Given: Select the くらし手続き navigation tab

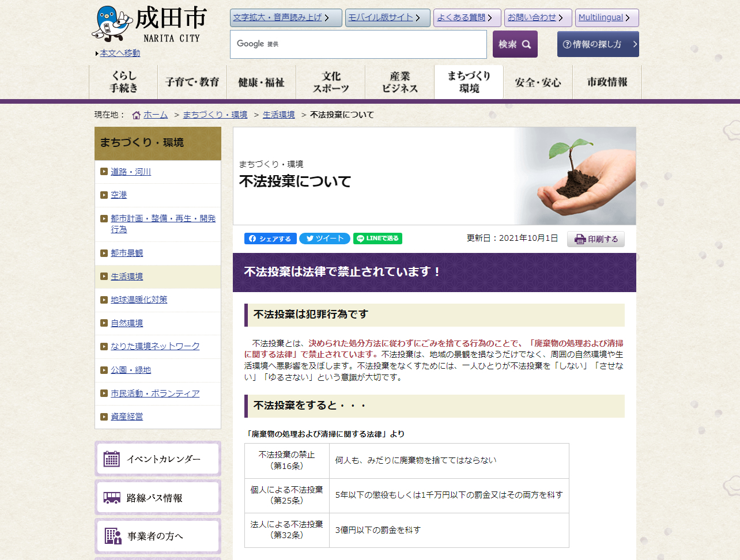Looking at the screenshot, I should [123, 82].
